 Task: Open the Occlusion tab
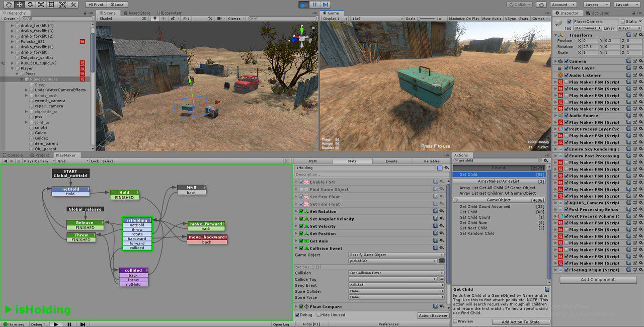[598, 13]
